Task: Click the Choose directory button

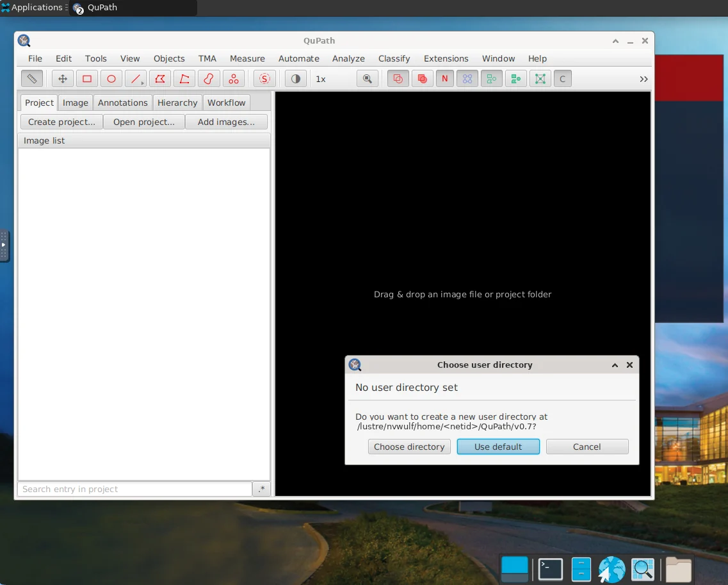Action: tap(409, 447)
